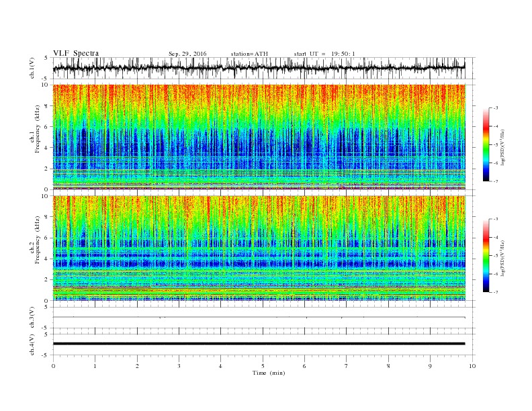Click the ch.2 spectrogram color bar

point(486,256)
